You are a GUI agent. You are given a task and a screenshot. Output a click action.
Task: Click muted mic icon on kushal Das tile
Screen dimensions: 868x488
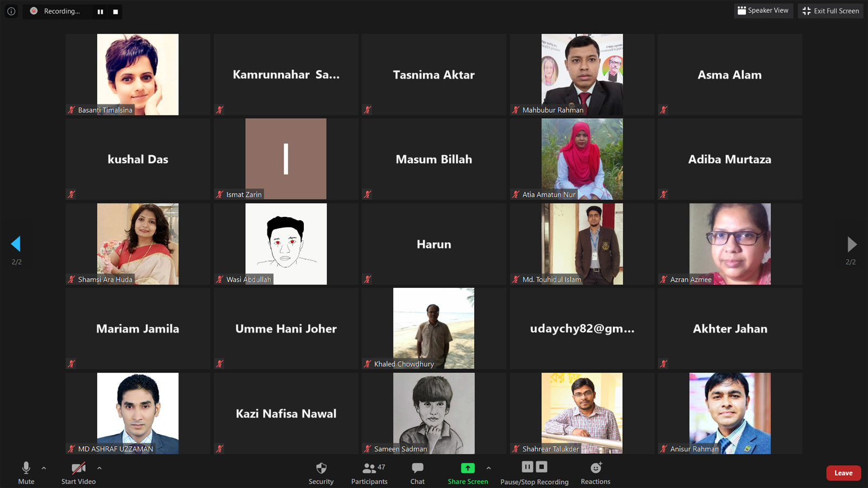click(x=72, y=194)
